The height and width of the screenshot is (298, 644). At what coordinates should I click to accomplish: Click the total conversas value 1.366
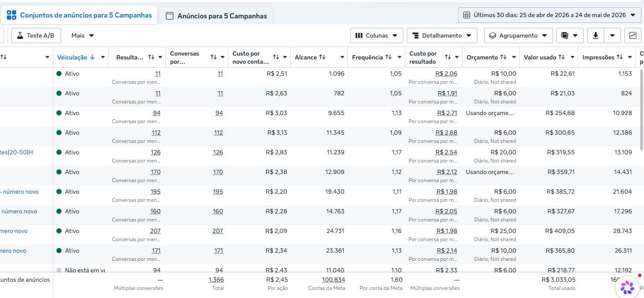[x=216, y=280]
